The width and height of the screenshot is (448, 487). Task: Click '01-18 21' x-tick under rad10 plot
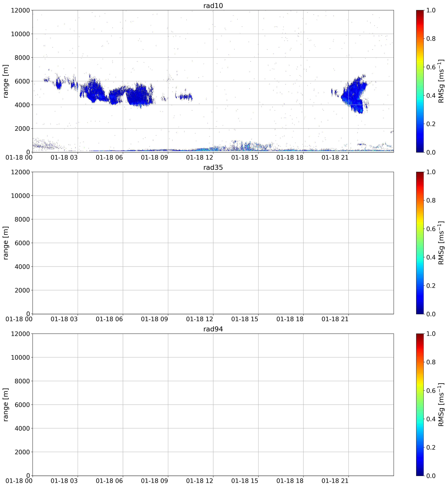(x=335, y=158)
